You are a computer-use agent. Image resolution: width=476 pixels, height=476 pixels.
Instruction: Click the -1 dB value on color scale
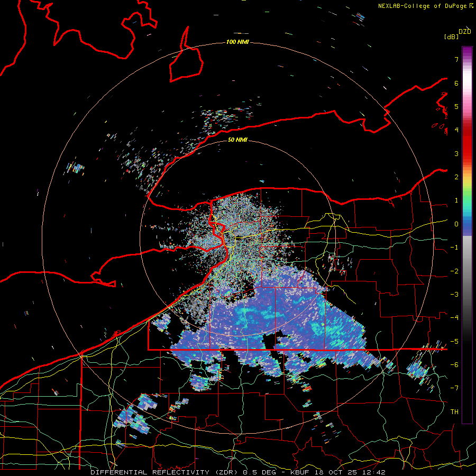point(454,248)
